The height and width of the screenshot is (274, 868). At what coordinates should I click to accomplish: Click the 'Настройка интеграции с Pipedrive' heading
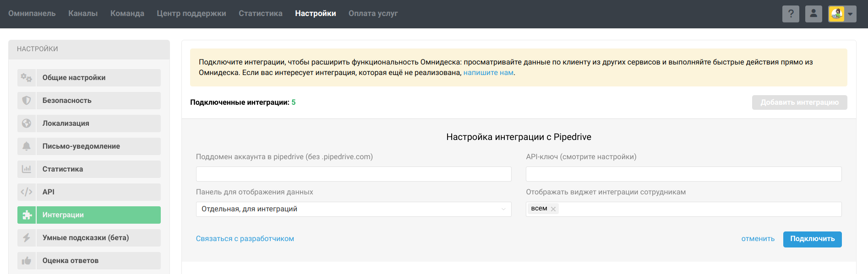coord(519,137)
